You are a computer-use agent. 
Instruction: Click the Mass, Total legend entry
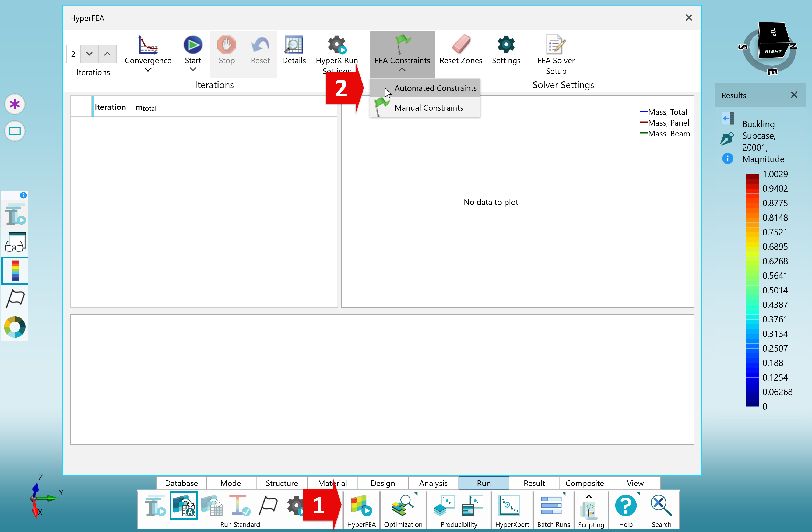point(664,112)
